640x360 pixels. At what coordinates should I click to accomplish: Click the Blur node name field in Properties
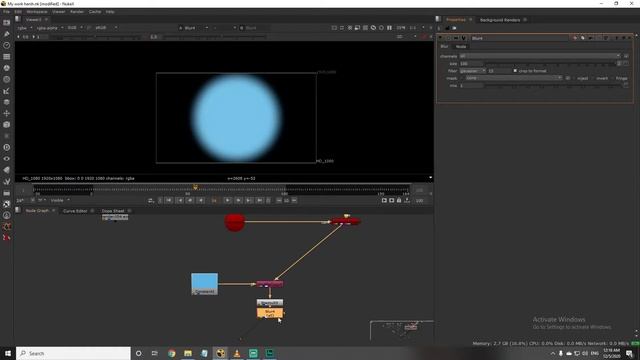[x=520, y=38]
